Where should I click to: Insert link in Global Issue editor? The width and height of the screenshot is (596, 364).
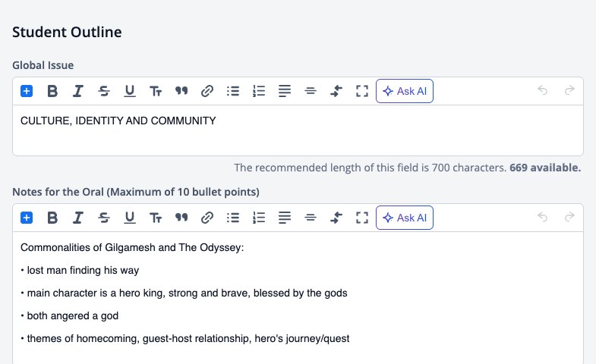pos(207,91)
